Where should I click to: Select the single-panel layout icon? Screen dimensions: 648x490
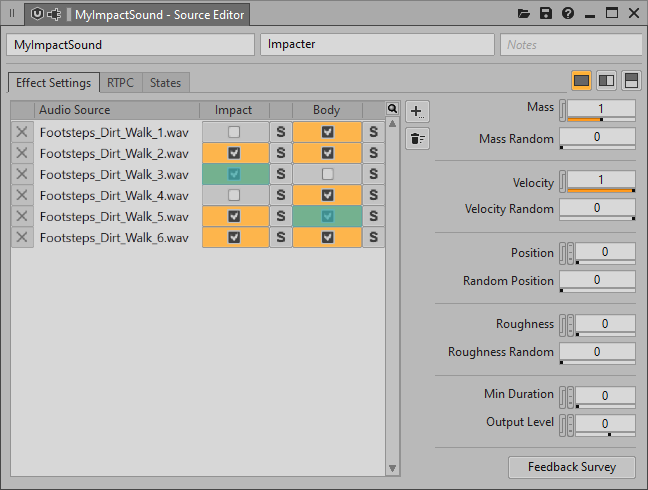coord(581,81)
